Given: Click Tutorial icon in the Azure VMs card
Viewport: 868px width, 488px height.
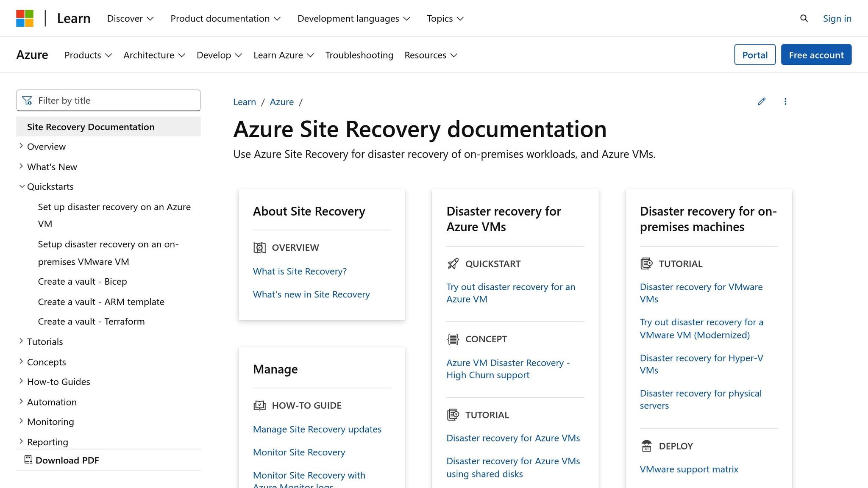Looking at the screenshot, I should pyautogui.click(x=453, y=415).
